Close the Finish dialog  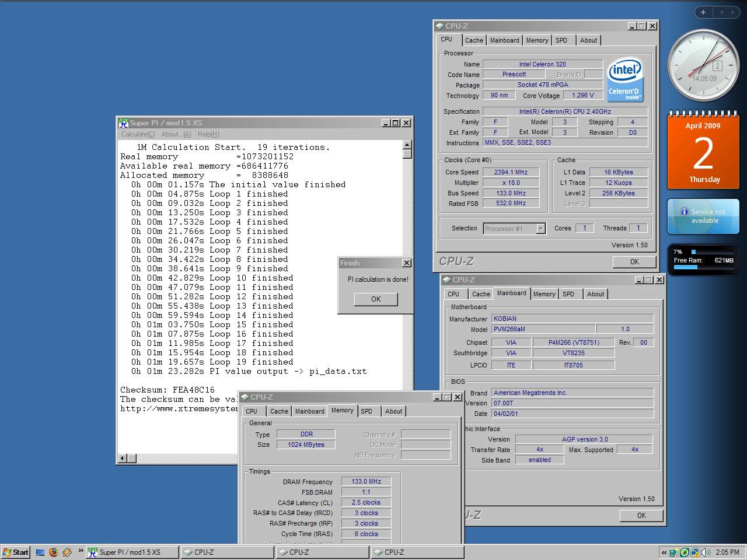407,263
